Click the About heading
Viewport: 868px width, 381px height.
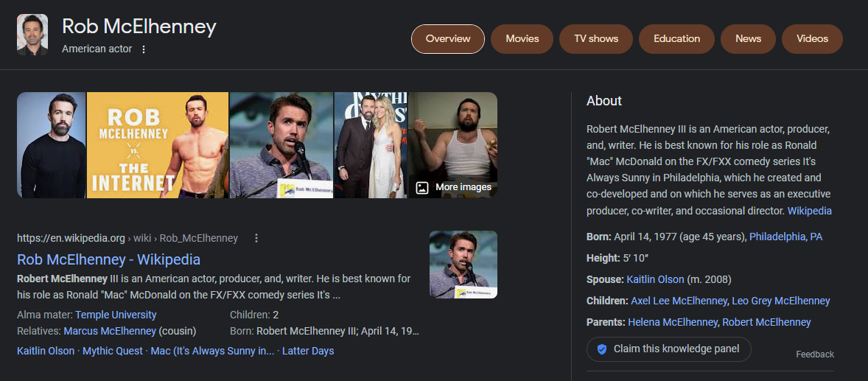pos(604,101)
